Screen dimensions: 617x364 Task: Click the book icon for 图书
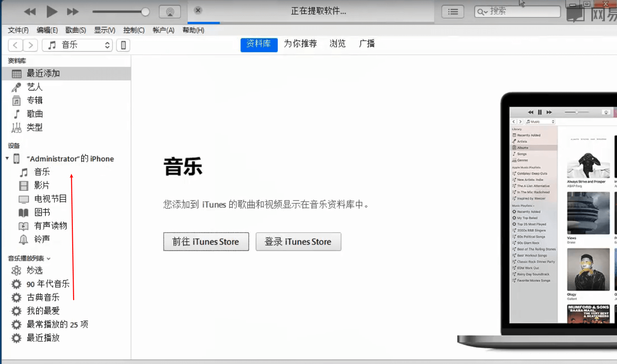[x=24, y=213]
